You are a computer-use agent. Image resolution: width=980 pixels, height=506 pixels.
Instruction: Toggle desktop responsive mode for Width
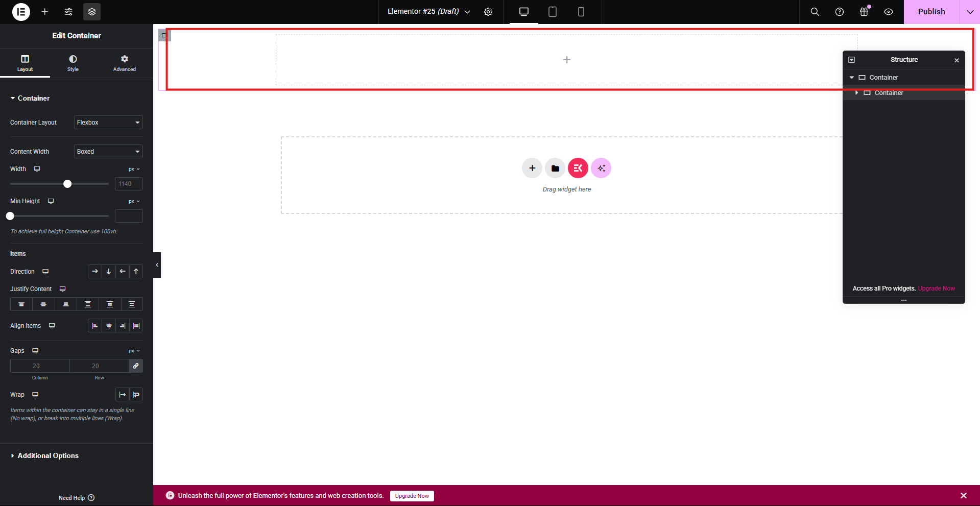(x=37, y=168)
